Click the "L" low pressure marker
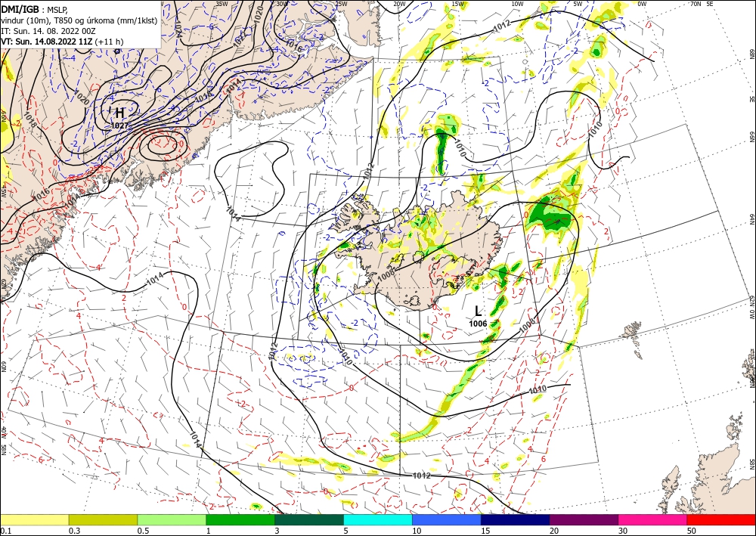756x536 pixels. 479,311
